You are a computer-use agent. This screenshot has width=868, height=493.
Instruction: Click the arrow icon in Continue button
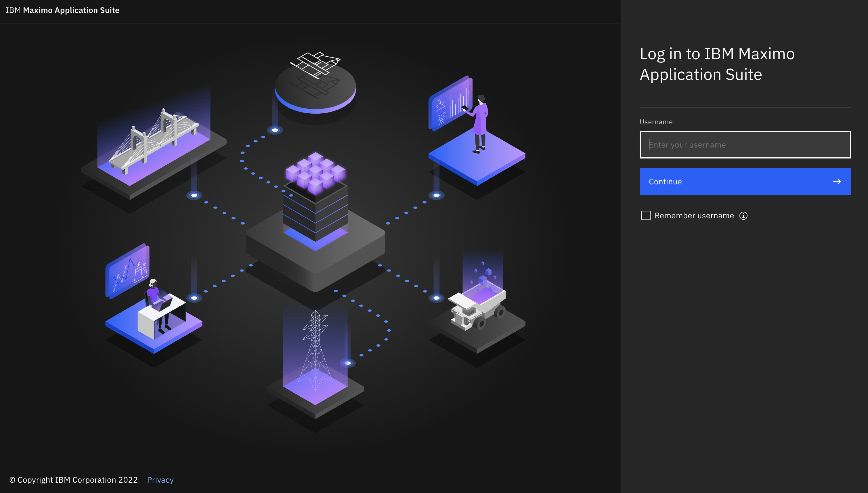pyautogui.click(x=837, y=181)
